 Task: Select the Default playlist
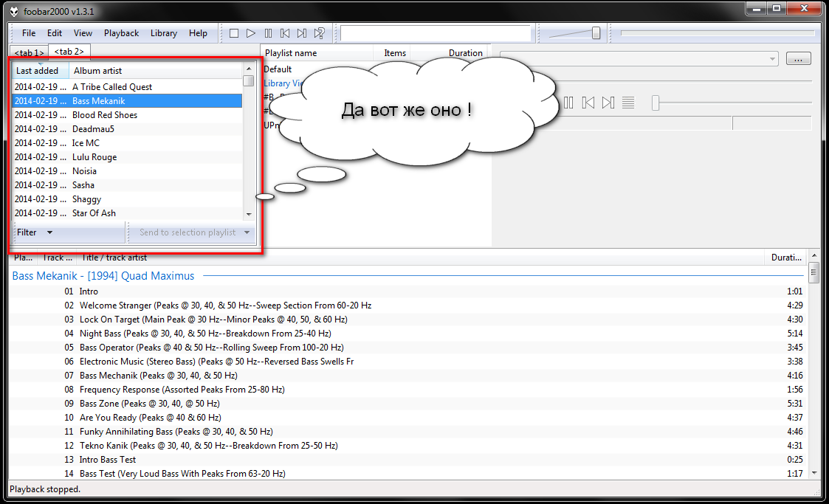coord(278,69)
